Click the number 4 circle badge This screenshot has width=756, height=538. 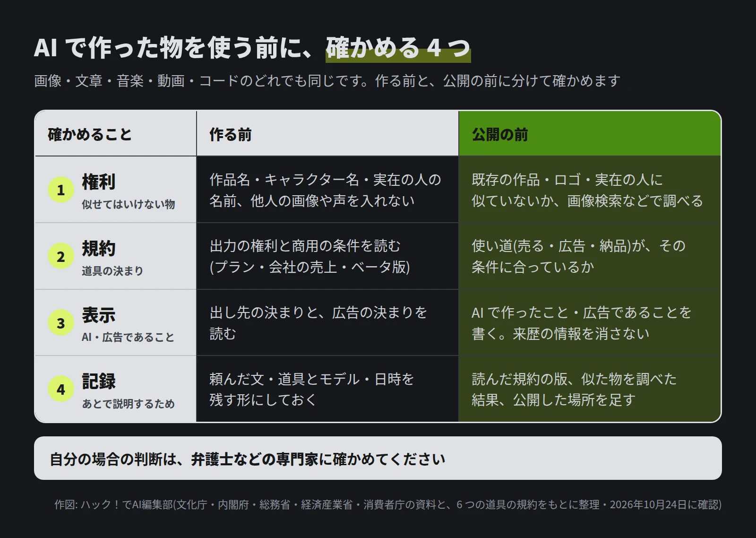pos(61,389)
